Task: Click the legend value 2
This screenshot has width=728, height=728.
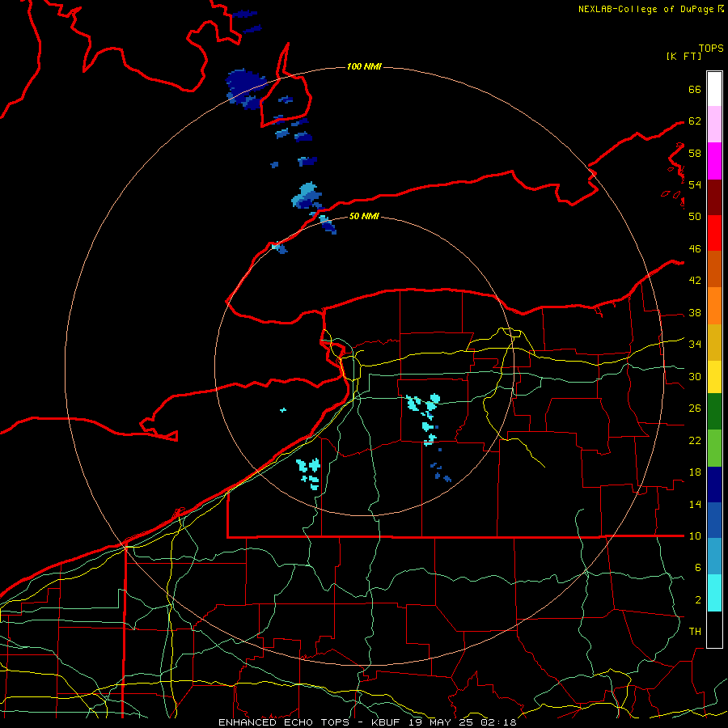Action: point(697,599)
